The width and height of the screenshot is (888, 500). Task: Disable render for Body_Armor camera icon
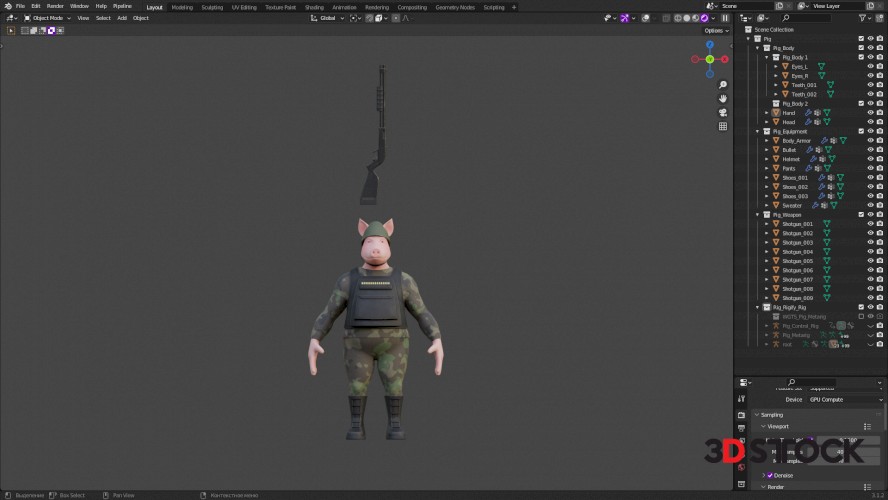[x=880, y=140]
